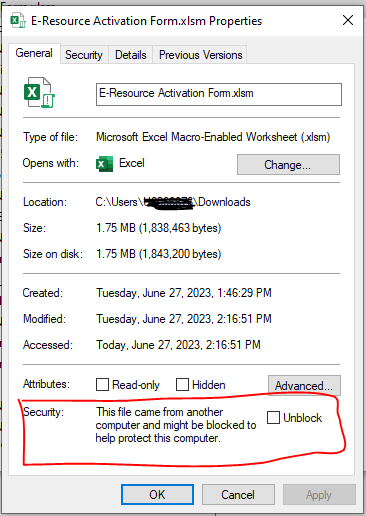
Task: Open the Security tab
Action: click(84, 55)
